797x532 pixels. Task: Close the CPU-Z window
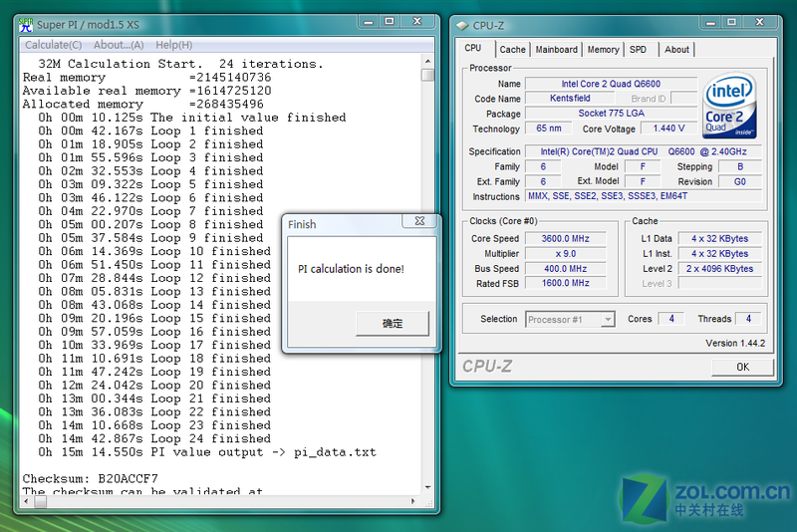point(760,22)
